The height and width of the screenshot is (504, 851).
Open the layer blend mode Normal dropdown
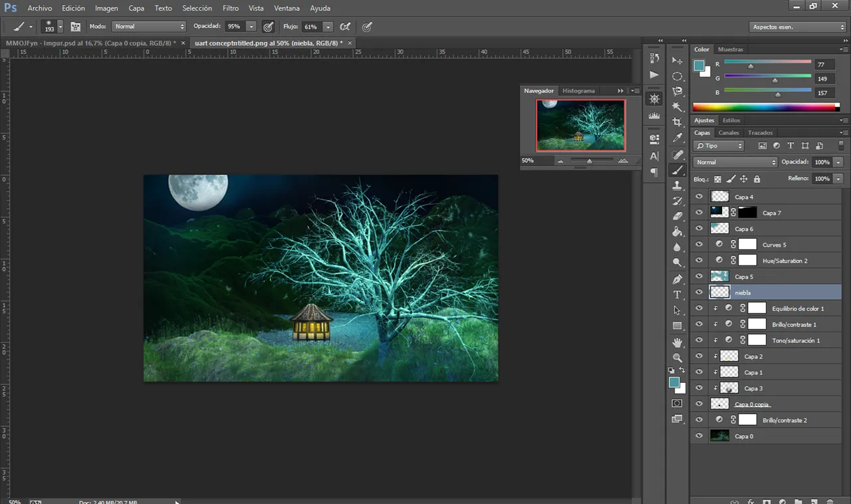(x=735, y=162)
